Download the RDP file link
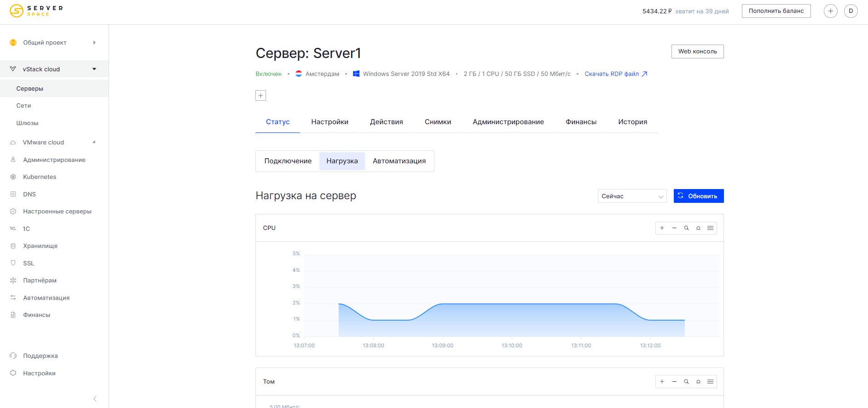 point(615,74)
